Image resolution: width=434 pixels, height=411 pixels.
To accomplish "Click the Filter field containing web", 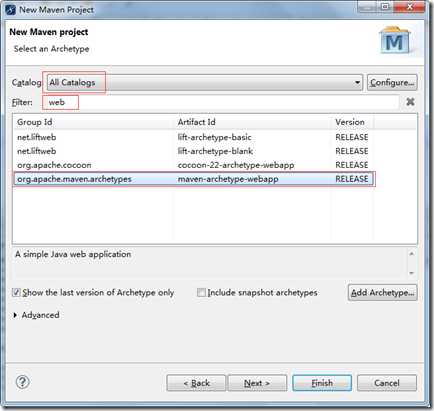I will click(x=222, y=102).
